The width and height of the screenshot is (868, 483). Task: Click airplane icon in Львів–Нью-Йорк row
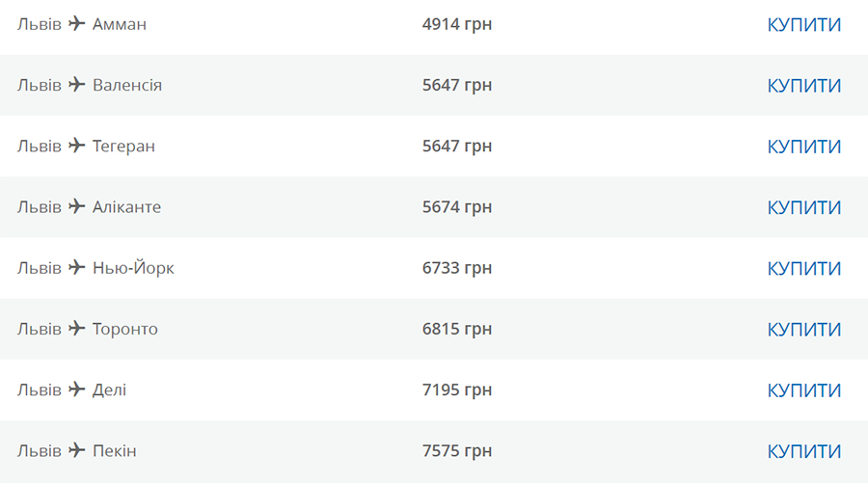point(77,267)
